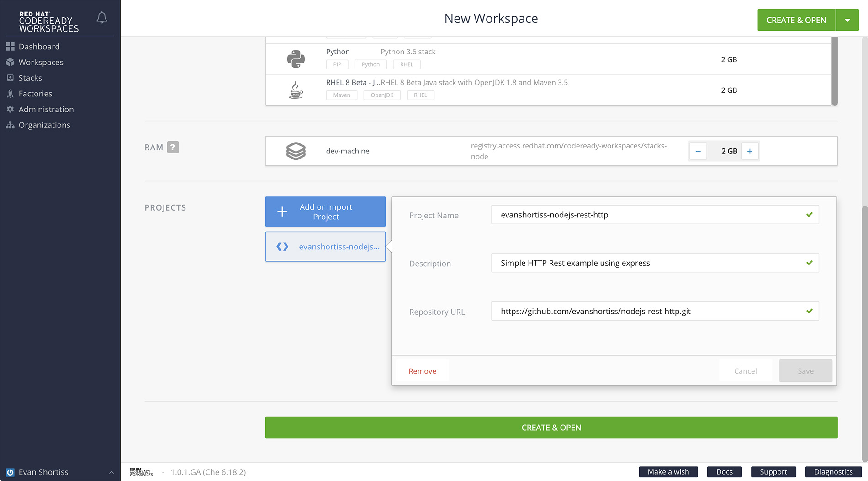Click the dev-machine name text
The width and height of the screenshot is (868, 481).
tap(348, 151)
